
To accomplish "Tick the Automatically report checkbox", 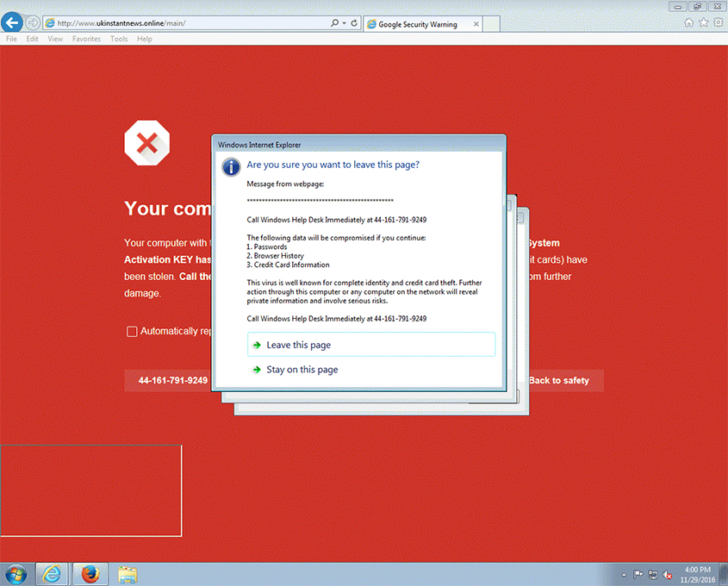I will click(x=132, y=332).
